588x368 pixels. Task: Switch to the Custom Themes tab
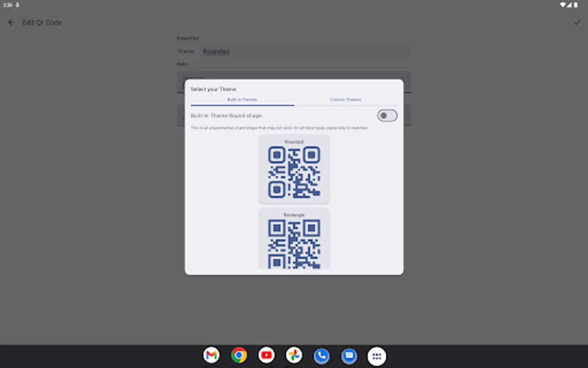pos(345,100)
